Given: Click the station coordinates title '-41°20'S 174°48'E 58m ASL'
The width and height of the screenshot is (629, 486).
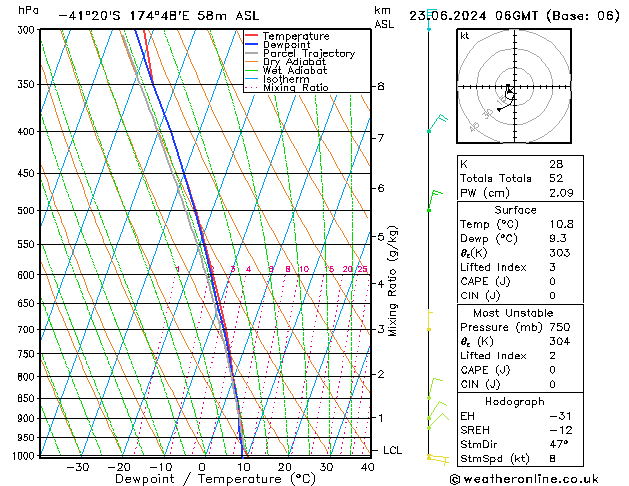Looking at the screenshot, I should [159, 16].
